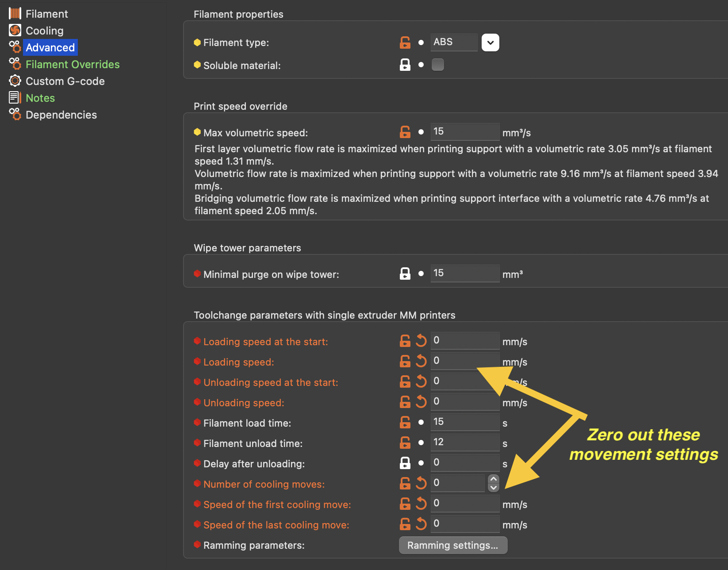Decrease Number of cooling moves with down arrow
The image size is (728, 570).
coord(494,488)
